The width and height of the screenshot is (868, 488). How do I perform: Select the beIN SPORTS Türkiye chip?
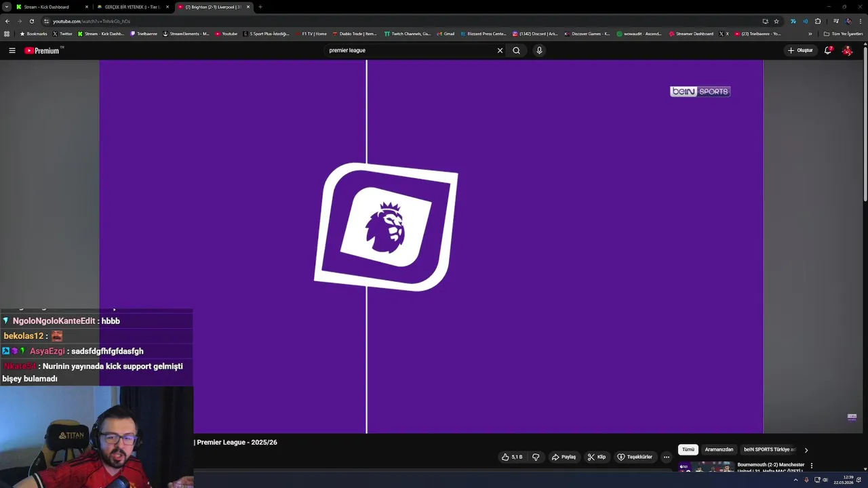click(x=770, y=449)
